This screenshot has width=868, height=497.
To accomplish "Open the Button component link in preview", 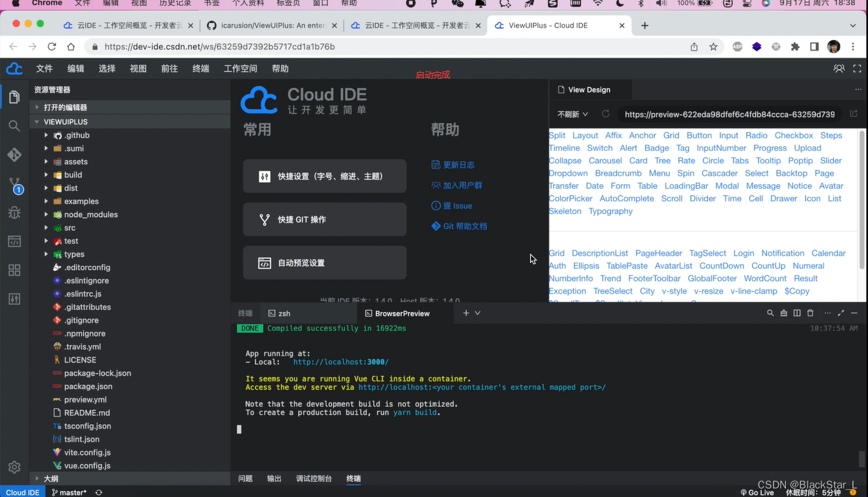I will (x=699, y=135).
